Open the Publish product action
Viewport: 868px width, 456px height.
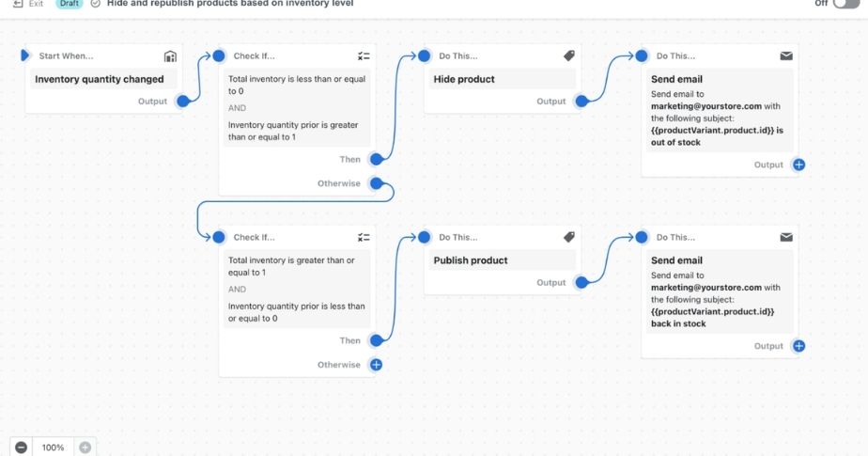[470, 260]
